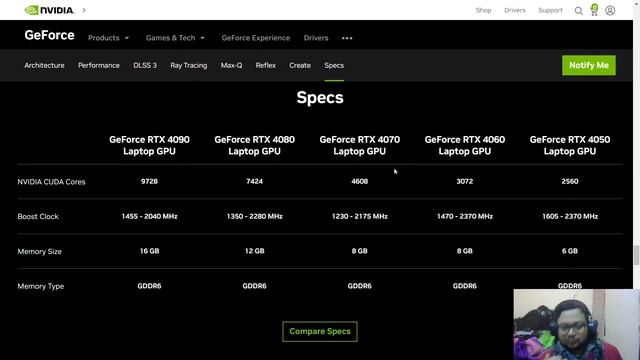Viewport: 640px width, 360px height.
Task: Click the 12 GB memory size value
Action: pos(254,251)
